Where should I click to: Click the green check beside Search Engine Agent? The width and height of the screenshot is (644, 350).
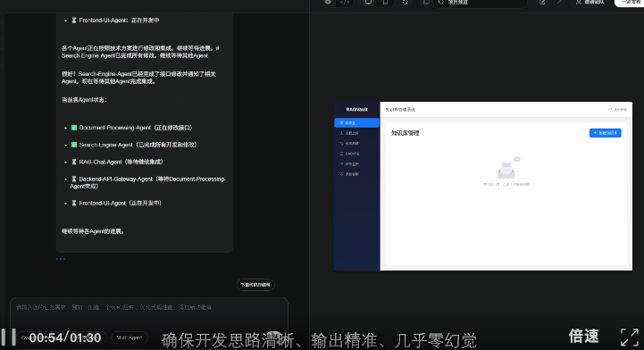tap(74, 145)
